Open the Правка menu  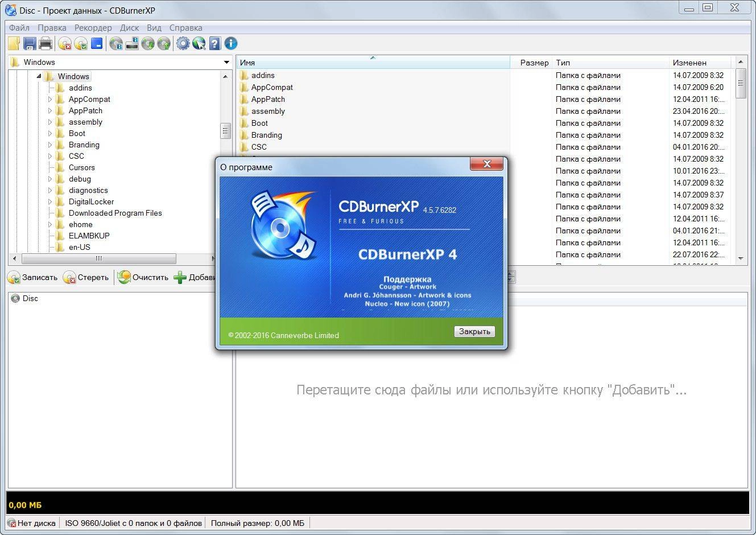point(52,27)
